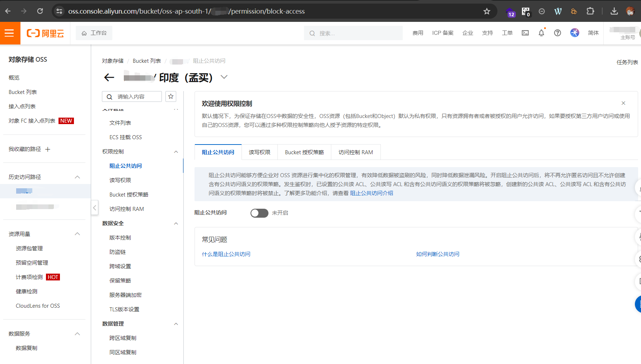The height and width of the screenshot is (364, 641).
Task: Switch to the 访问控制 RAM tab
Action: (x=356, y=152)
